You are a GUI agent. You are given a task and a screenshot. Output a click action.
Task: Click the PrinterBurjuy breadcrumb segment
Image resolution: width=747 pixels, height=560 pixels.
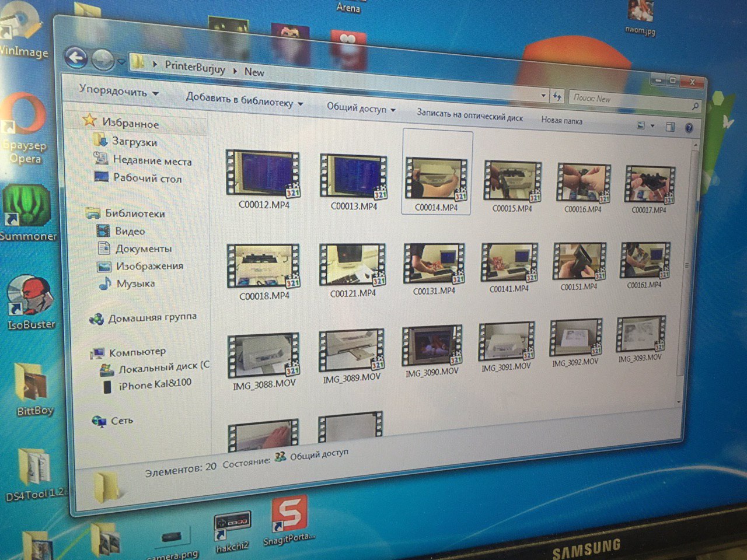click(194, 67)
